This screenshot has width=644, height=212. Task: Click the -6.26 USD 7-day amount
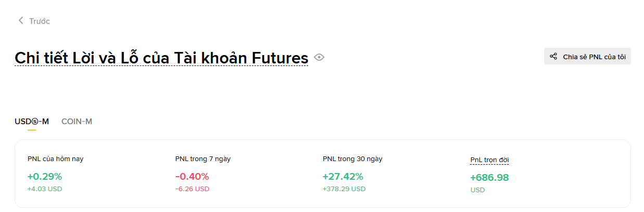click(192, 189)
